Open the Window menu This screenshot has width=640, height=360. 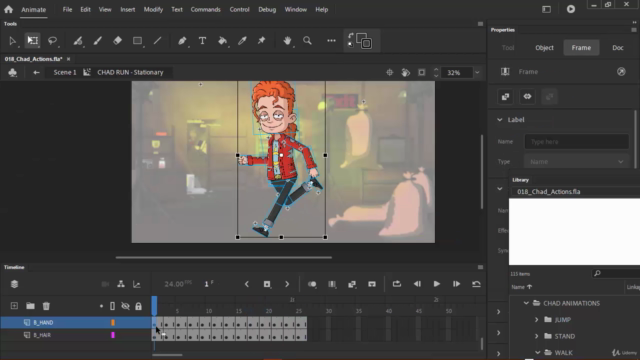(296, 9)
